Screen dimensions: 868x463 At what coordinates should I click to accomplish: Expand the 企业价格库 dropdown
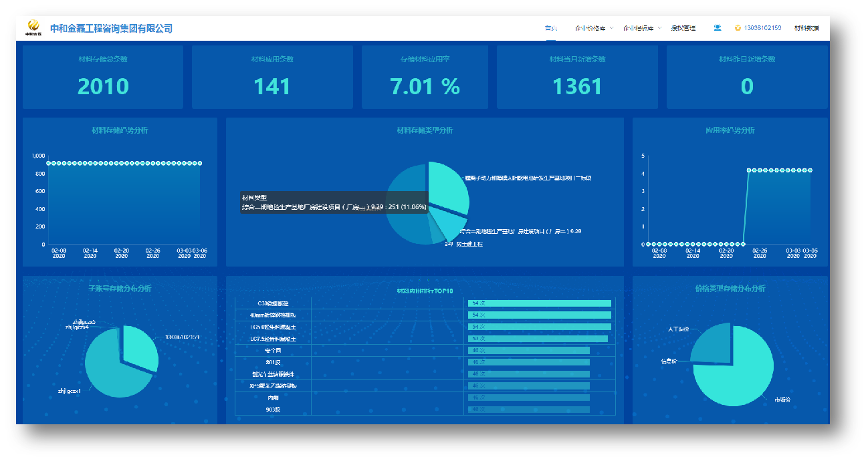(593, 28)
